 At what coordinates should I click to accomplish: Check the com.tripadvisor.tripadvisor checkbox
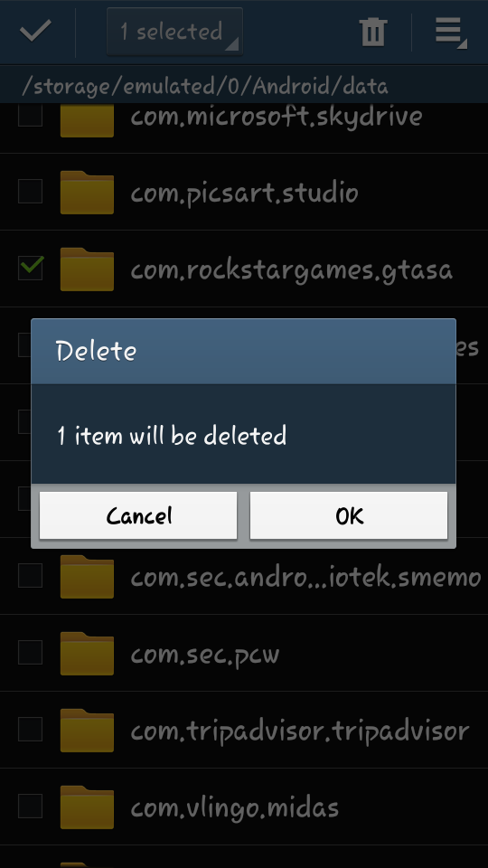click(31, 729)
